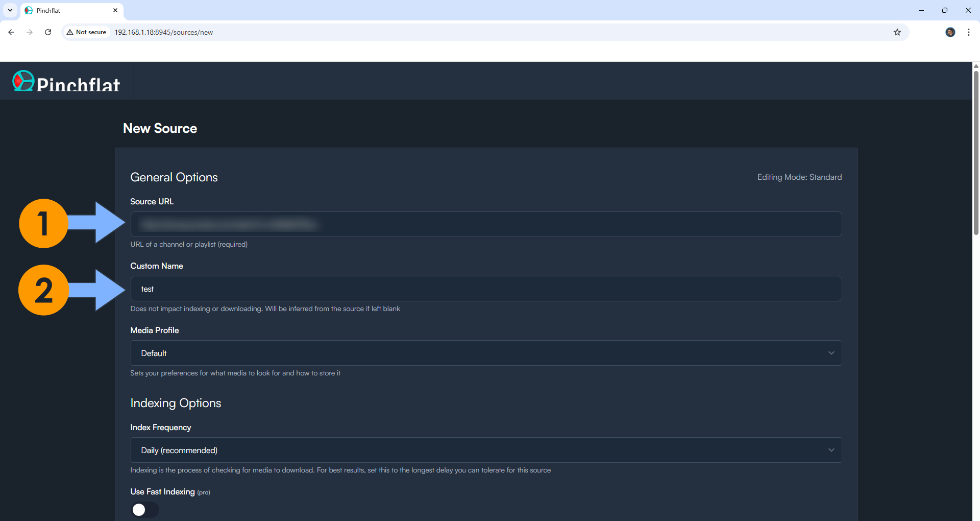Open the Index Frequency dropdown
Image resolution: width=980 pixels, height=521 pixels.
486,450
